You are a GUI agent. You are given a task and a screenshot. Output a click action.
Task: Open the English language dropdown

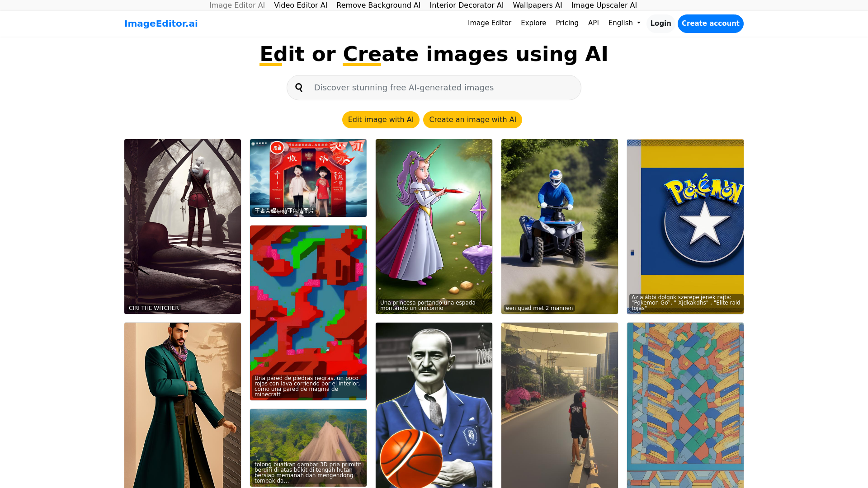point(624,23)
